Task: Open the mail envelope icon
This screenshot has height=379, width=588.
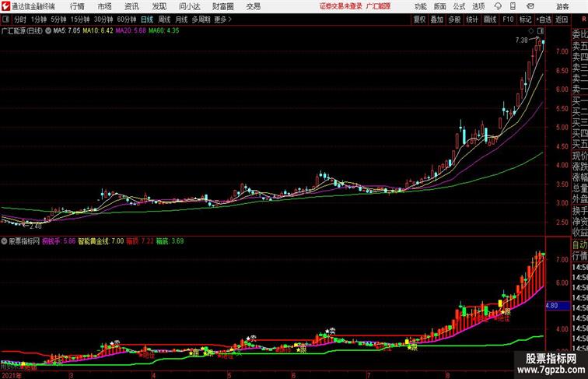Action: coord(530,6)
